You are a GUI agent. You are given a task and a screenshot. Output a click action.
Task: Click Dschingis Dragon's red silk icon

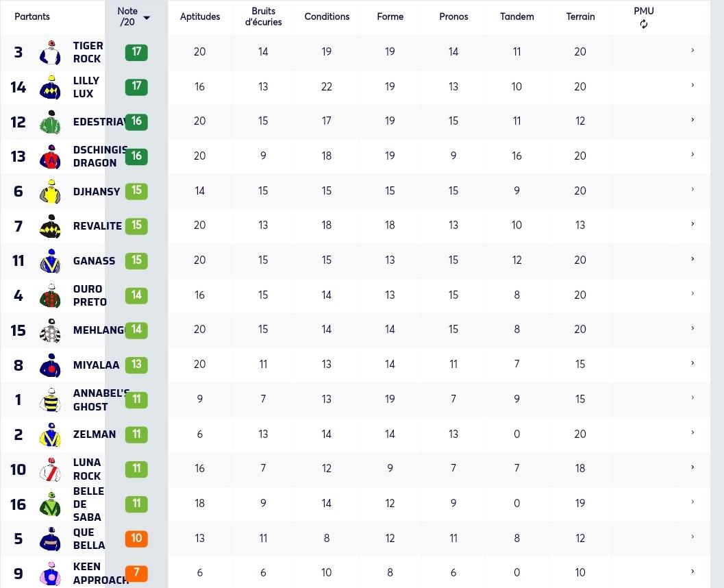coord(50,156)
